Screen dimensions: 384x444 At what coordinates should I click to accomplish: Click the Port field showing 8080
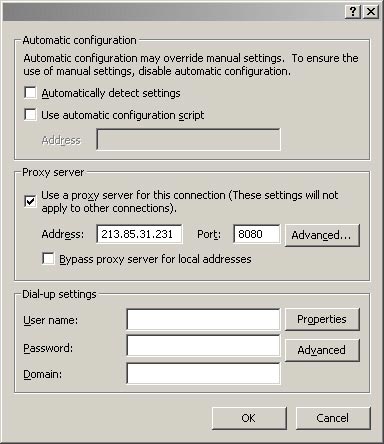(257, 234)
